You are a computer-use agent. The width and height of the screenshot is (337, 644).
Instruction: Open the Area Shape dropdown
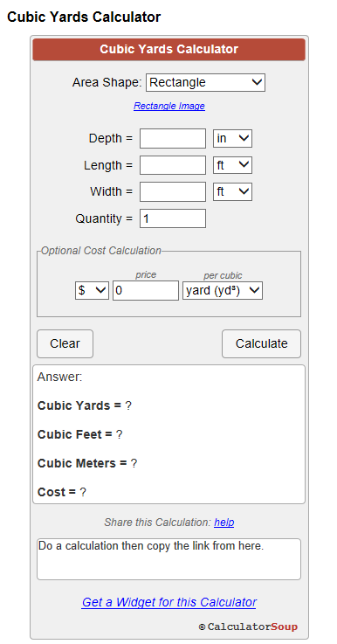coord(205,82)
